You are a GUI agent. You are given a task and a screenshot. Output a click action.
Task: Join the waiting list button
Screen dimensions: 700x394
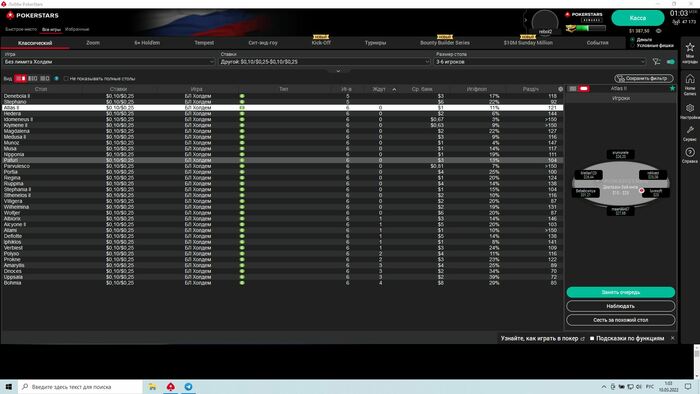621,292
